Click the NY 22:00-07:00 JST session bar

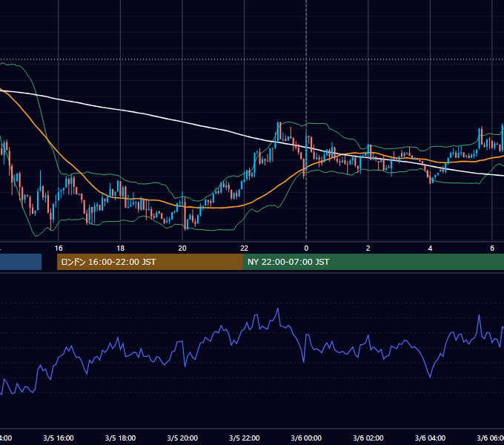(373, 262)
